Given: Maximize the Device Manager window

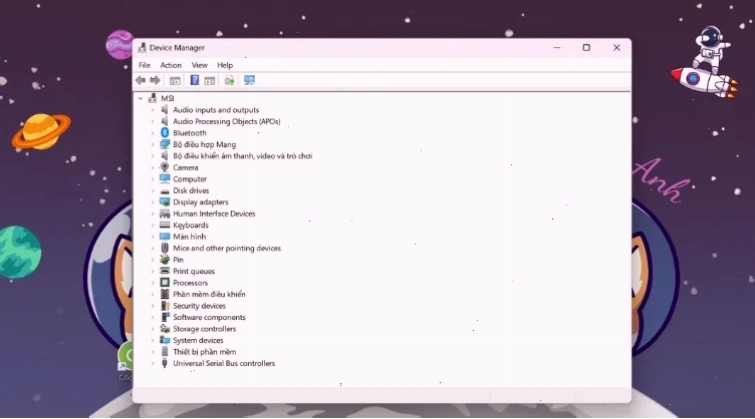Looking at the screenshot, I should (586, 47).
